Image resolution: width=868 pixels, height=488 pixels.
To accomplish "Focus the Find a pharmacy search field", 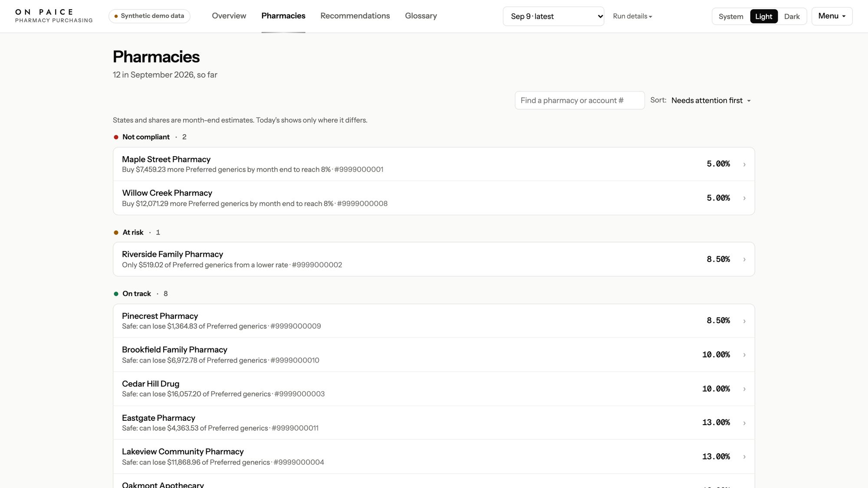I will [579, 100].
